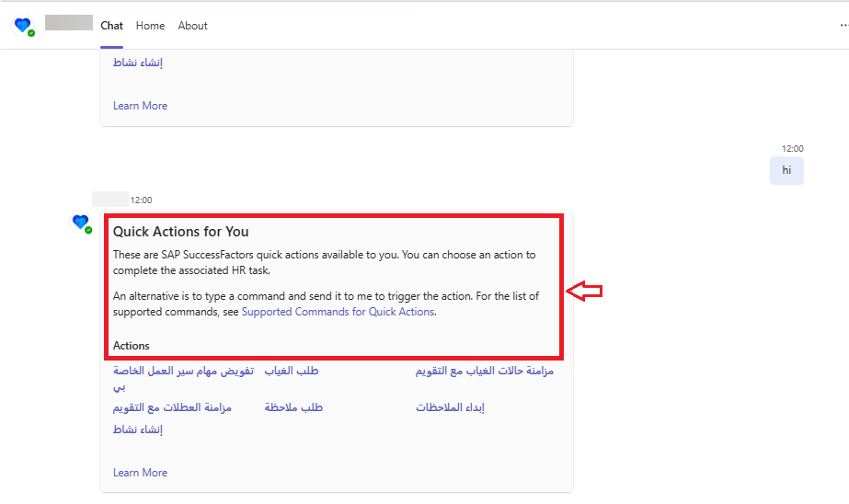The width and height of the screenshot is (849, 504).
Task: Click the Actions section label
Action: (x=131, y=346)
